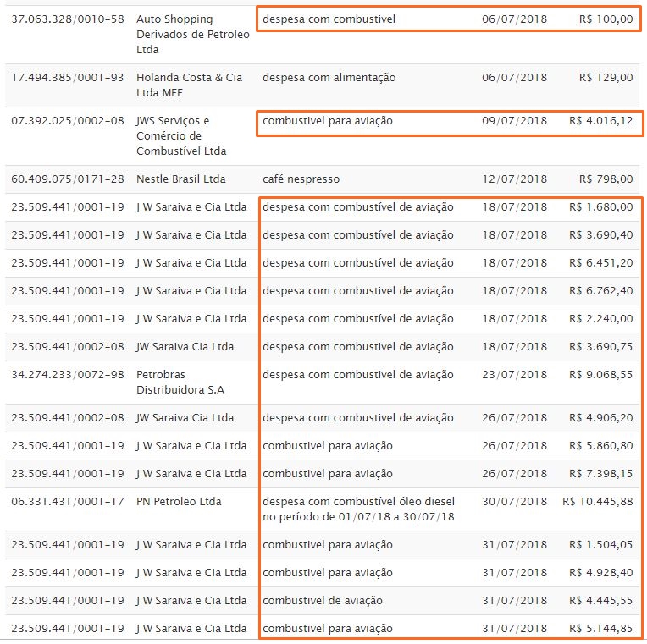Viewport: 647px width, 644px height.
Task: Select the amount R$ 5.860,80
Action: coord(600,446)
